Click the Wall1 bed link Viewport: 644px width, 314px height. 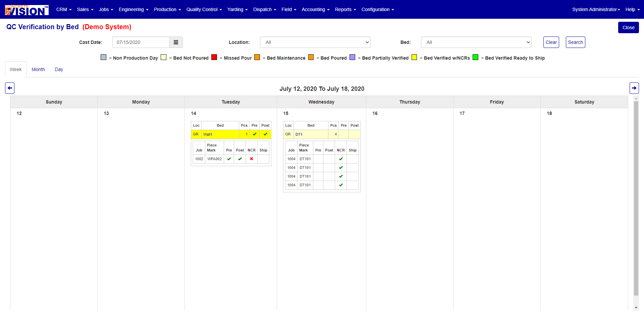[208, 134]
